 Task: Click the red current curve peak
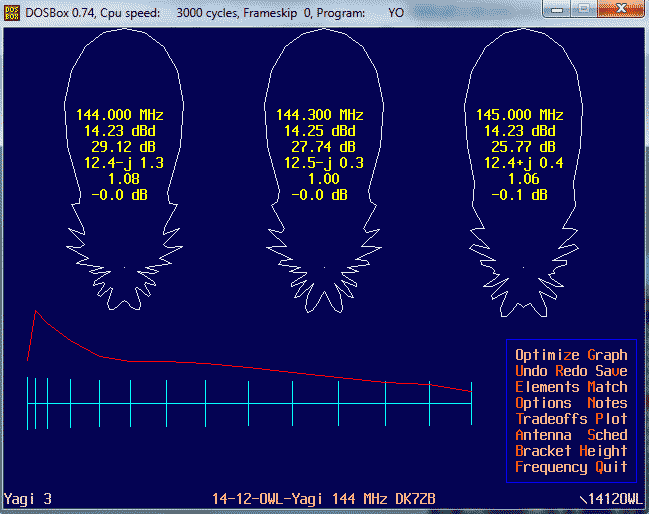click(x=36, y=311)
